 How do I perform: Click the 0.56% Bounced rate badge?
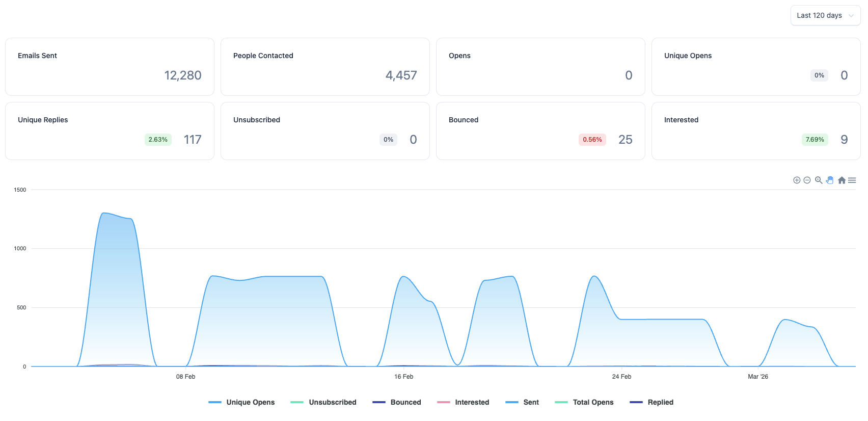(592, 140)
